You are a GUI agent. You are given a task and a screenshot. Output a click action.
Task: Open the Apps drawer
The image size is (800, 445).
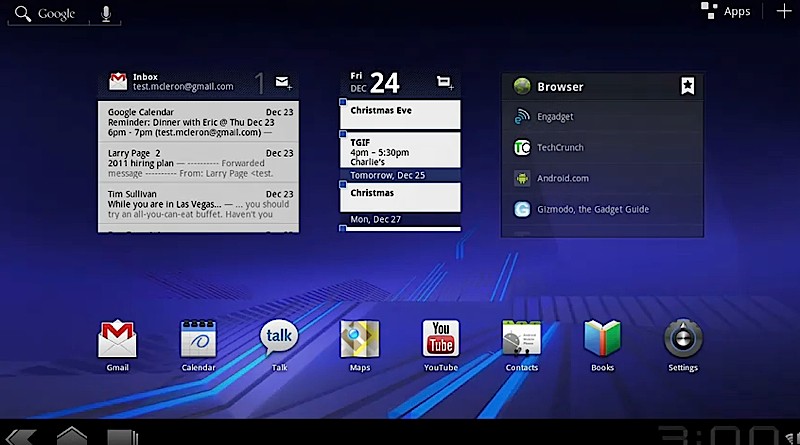tap(727, 12)
